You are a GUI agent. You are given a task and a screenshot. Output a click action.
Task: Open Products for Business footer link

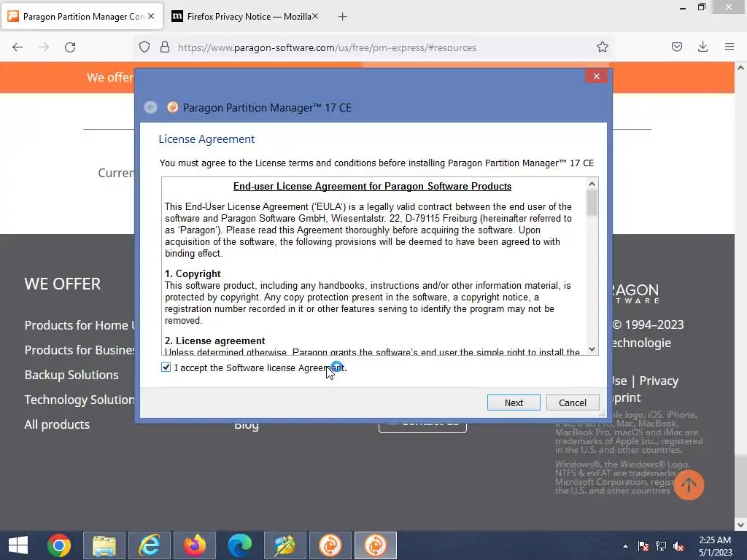[80, 350]
